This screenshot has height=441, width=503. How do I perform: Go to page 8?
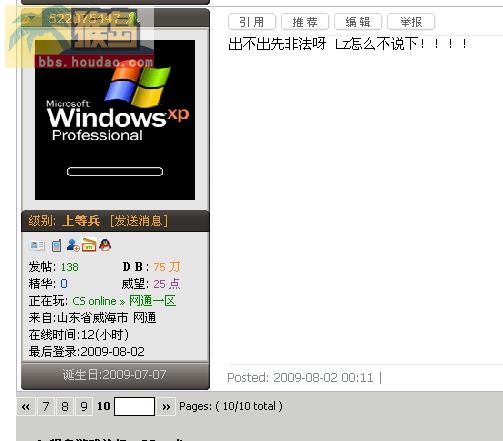65,406
